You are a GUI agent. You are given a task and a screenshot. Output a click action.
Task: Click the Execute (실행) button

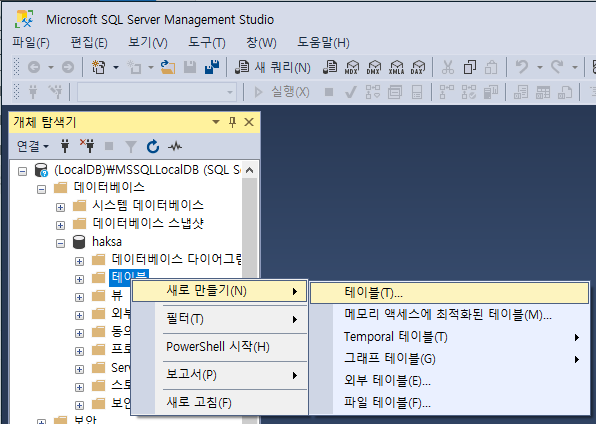pyautogui.click(x=282, y=92)
